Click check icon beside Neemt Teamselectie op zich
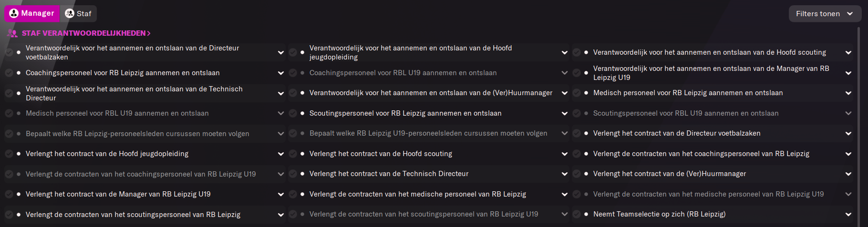Viewport: 868px width, 227px height. 577,214
